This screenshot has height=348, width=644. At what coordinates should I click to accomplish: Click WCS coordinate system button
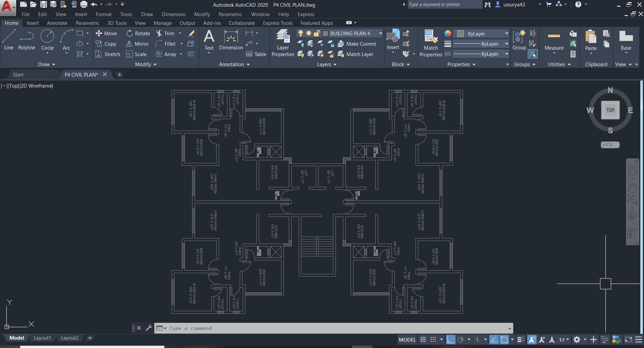tap(610, 145)
